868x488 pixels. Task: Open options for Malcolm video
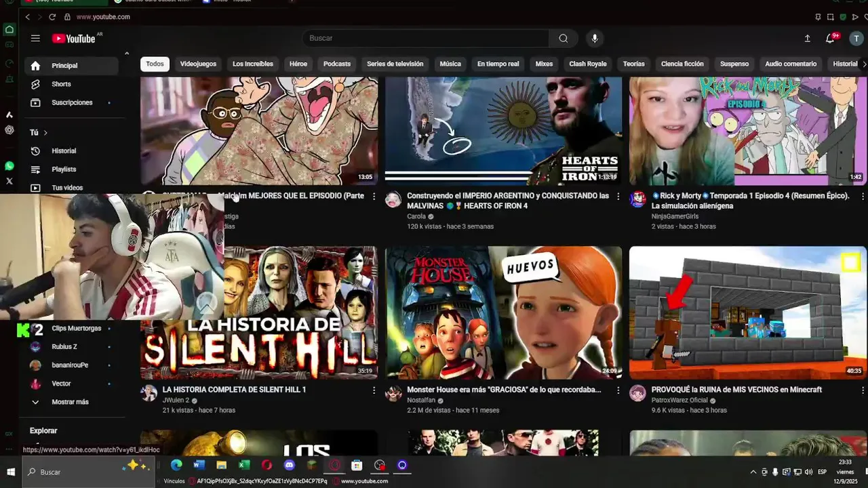tap(374, 197)
